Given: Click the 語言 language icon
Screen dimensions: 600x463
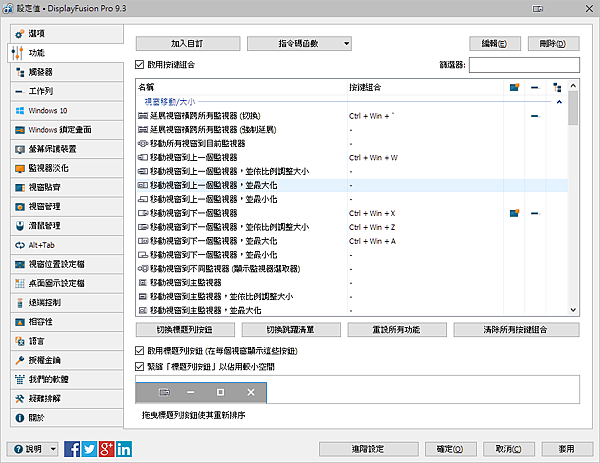Looking at the screenshot, I should (20, 341).
